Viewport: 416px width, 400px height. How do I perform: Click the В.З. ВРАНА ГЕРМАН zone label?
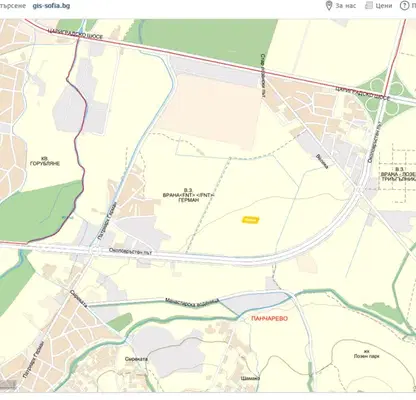189,195
